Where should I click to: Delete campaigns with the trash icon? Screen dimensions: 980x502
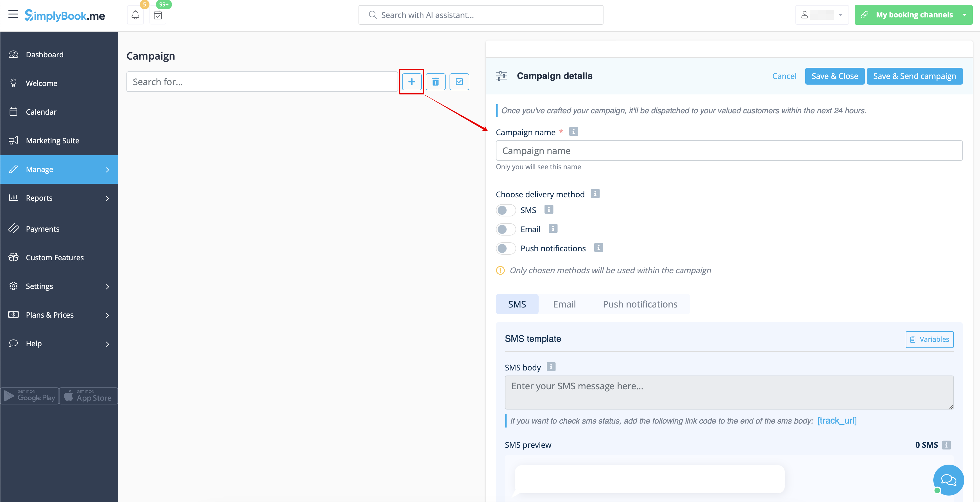coord(435,82)
